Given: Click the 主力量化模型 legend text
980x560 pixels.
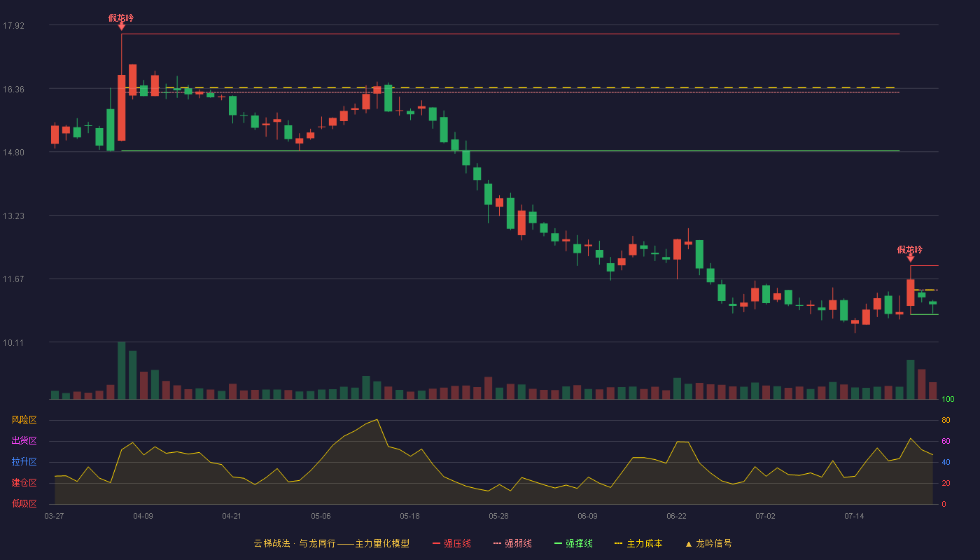Looking at the screenshot, I should [382, 543].
